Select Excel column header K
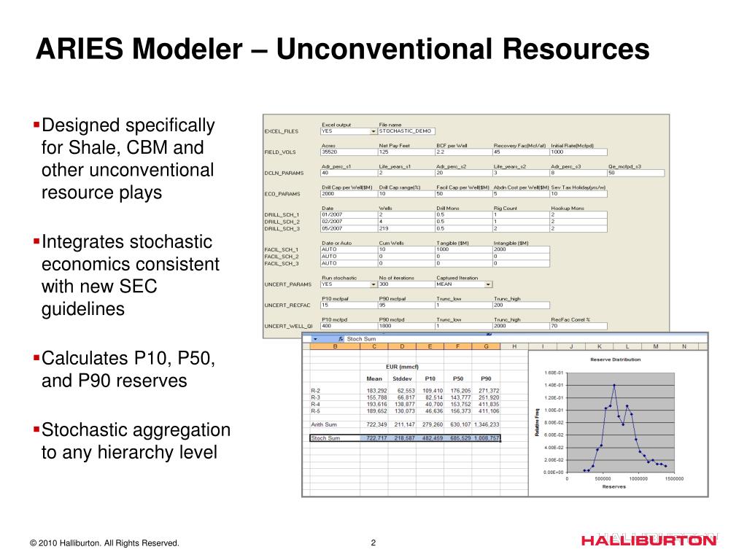Image resolution: width=747 pixels, height=560 pixels. click(600, 346)
